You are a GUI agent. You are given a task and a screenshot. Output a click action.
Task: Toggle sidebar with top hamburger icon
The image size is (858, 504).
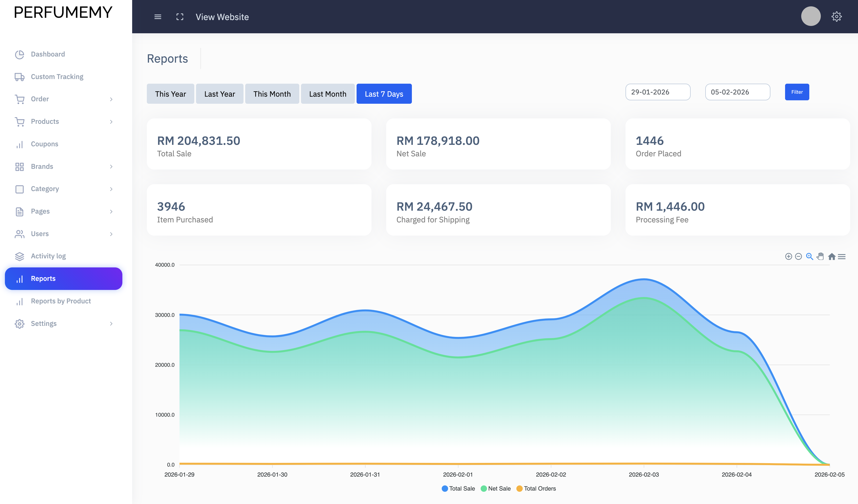(x=158, y=17)
